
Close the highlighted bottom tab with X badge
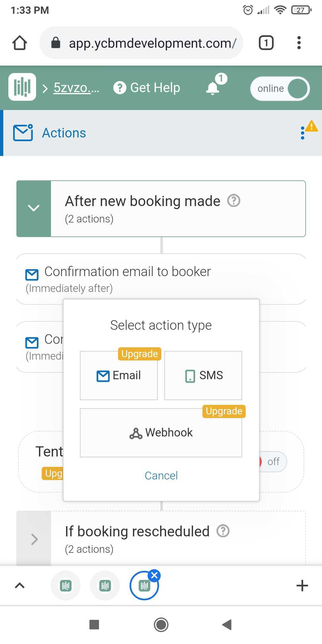(x=154, y=575)
